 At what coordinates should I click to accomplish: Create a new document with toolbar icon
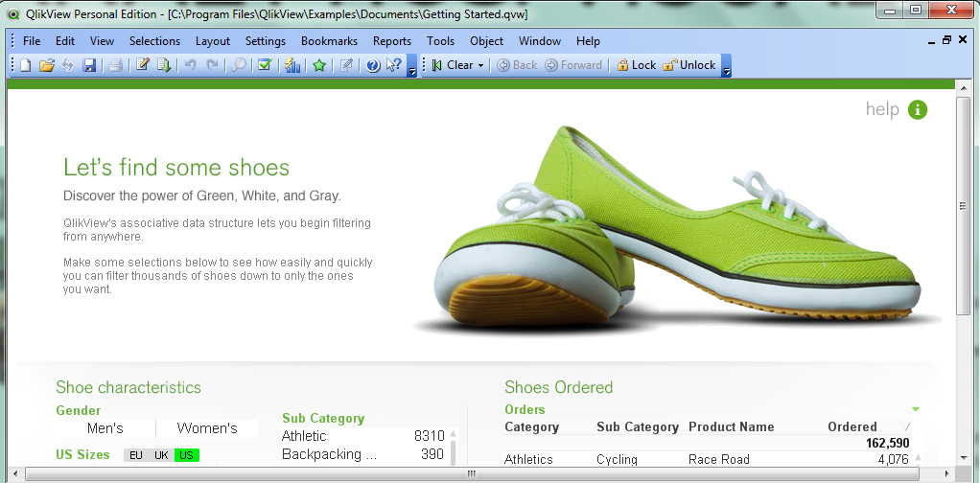click(x=26, y=65)
